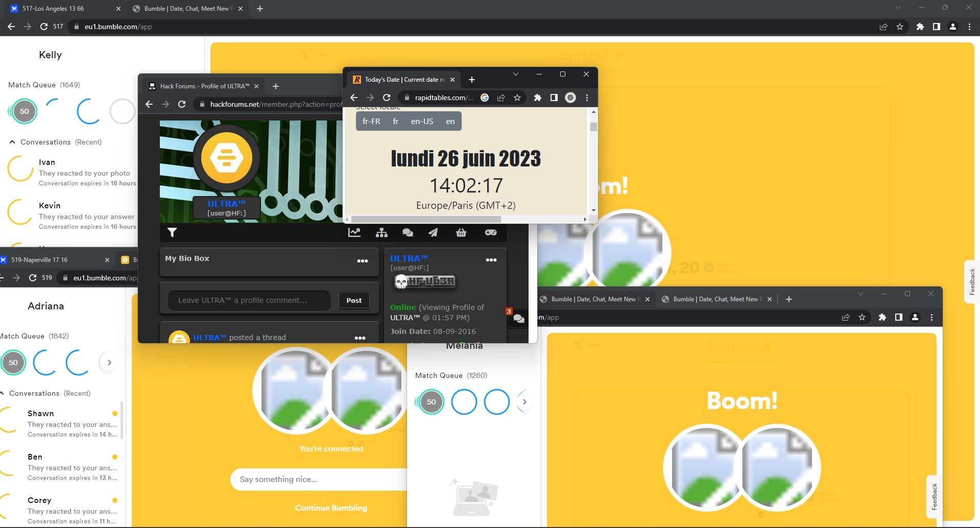This screenshot has width=980, height=528.
Task: Show next matches arrow in Melania's match queue
Action: coord(524,402)
